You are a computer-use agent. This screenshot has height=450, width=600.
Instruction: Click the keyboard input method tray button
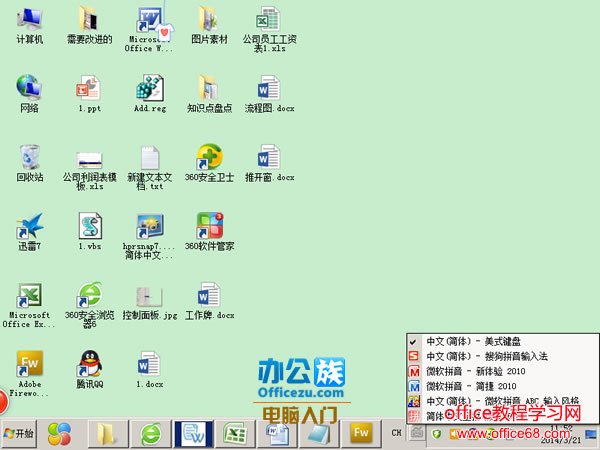[416, 433]
